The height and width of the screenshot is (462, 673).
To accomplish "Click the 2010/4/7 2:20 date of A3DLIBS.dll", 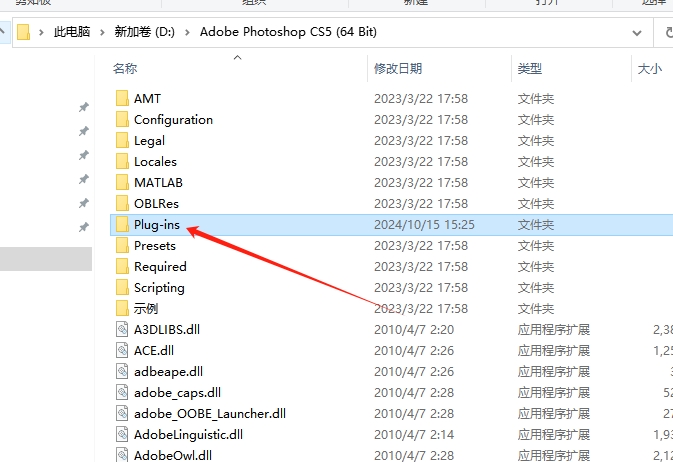I will tap(414, 330).
